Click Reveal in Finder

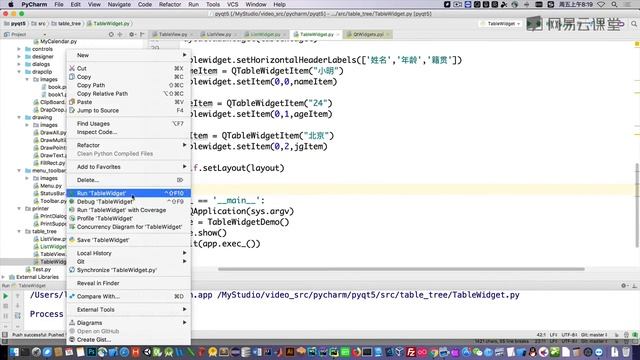pyautogui.click(x=128, y=283)
